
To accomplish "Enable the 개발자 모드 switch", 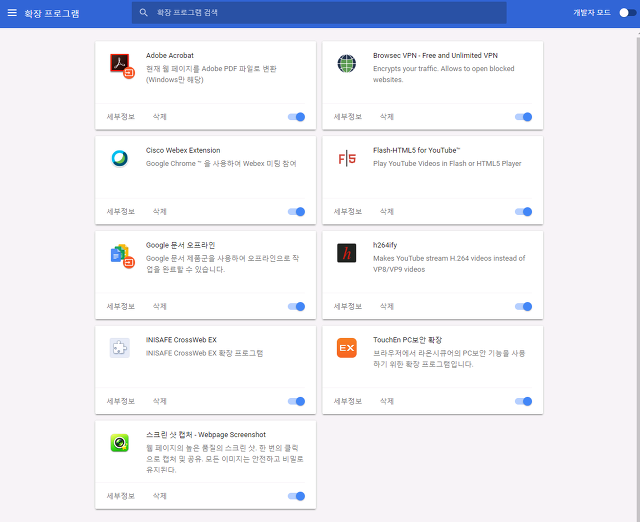I will [627, 13].
